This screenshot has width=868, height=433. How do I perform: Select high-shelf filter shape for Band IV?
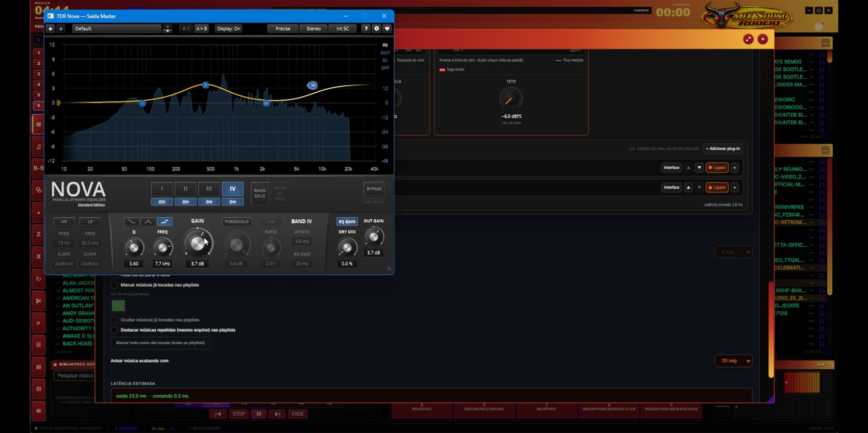click(164, 221)
